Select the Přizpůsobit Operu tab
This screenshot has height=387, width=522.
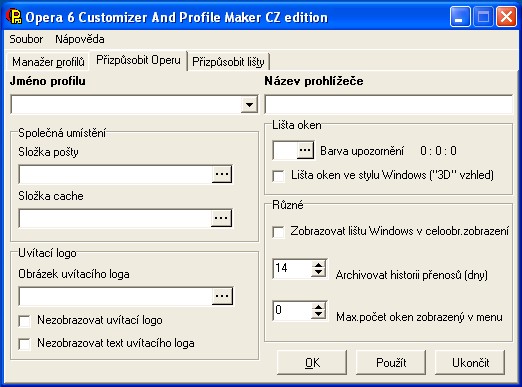(x=138, y=60)
